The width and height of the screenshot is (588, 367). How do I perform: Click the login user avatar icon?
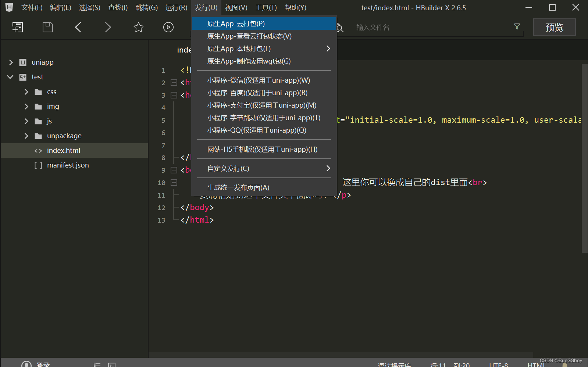26,364
